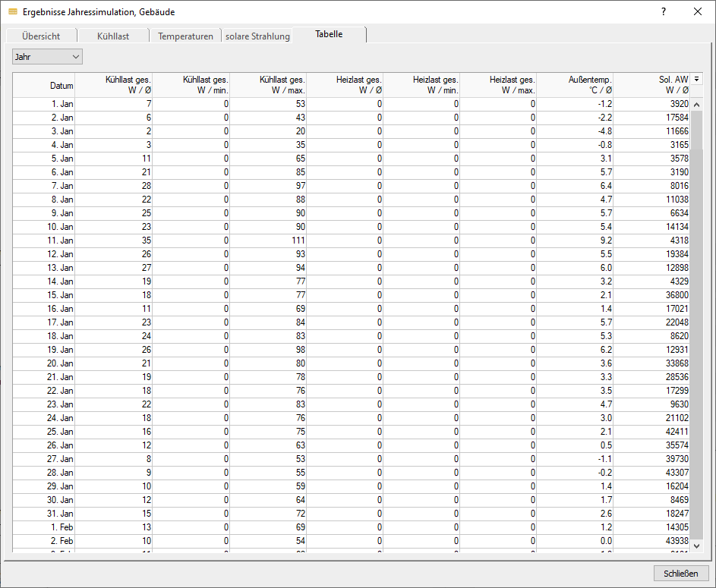The image size is (716, 588).
Task: Open the Kühllast tab
Action: coord(113,36)
